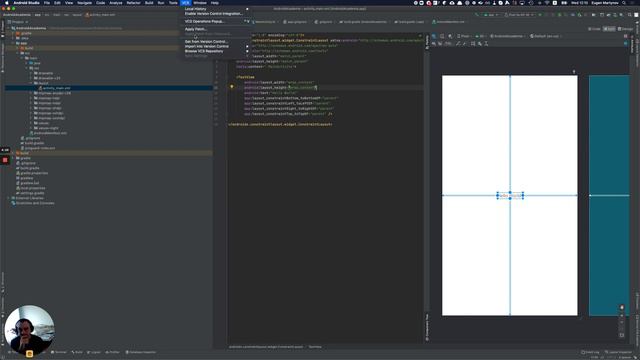Click the Search Everywhere magnifier icon
640x360 pixels.
coord(630,15)
